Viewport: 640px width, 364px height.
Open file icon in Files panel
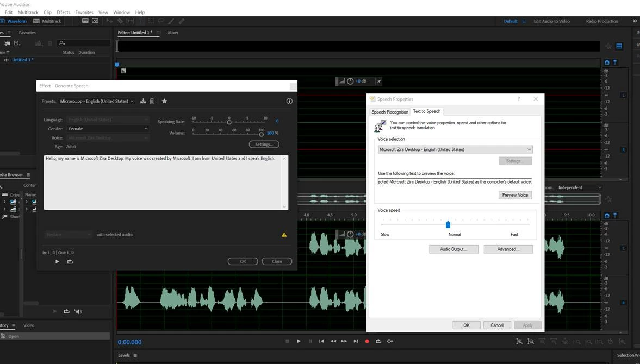tap(7, 43)
